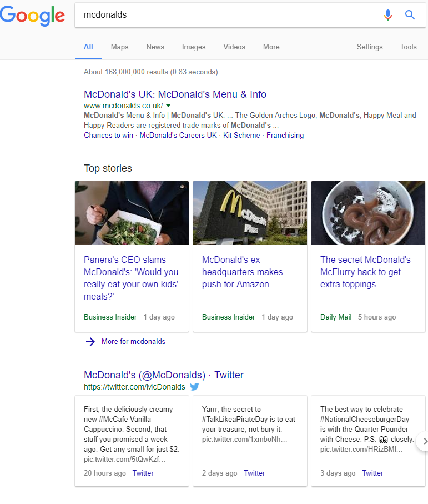Click Business Insider source under Panera story
Screen dimensions: 428x504
110,317
